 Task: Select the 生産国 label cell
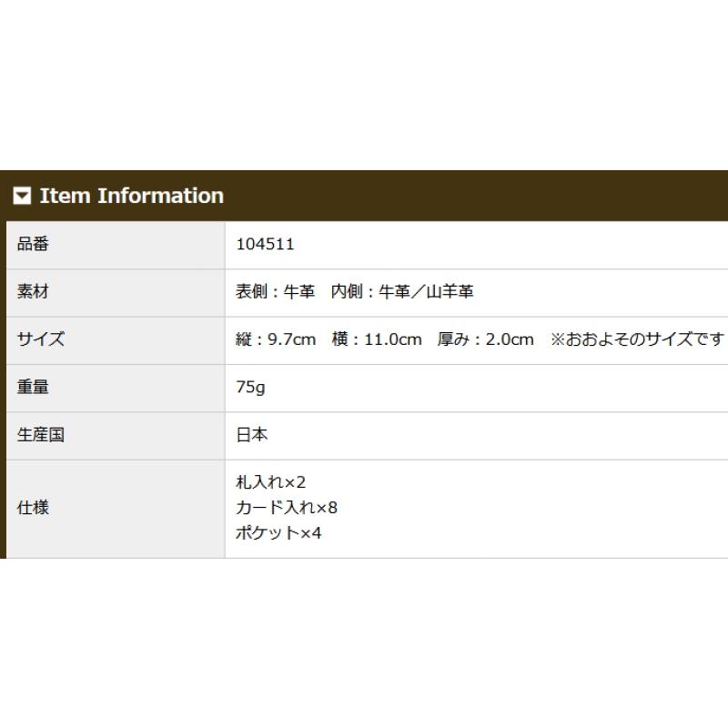(116, 436)
